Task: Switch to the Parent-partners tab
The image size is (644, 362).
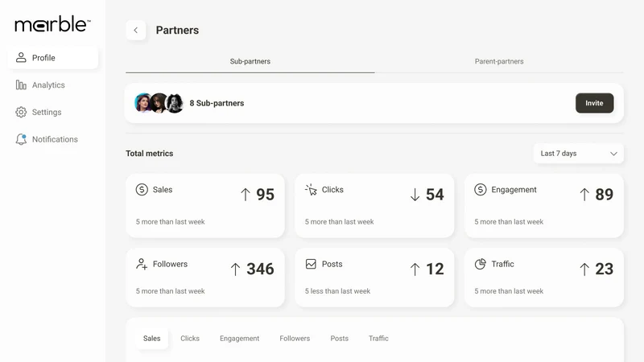Action: coord(499,62)
